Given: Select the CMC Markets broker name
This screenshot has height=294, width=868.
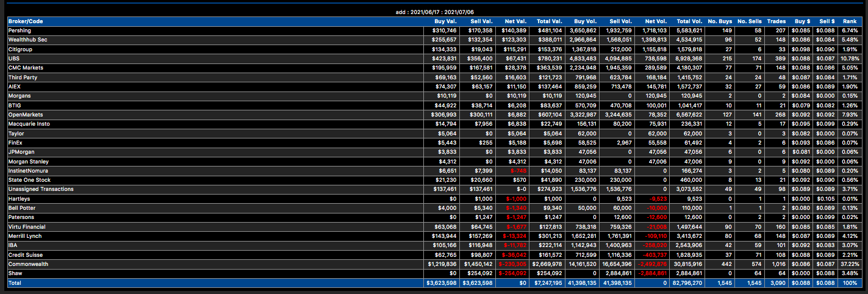Looking at the screenshot, I should 24,68.
